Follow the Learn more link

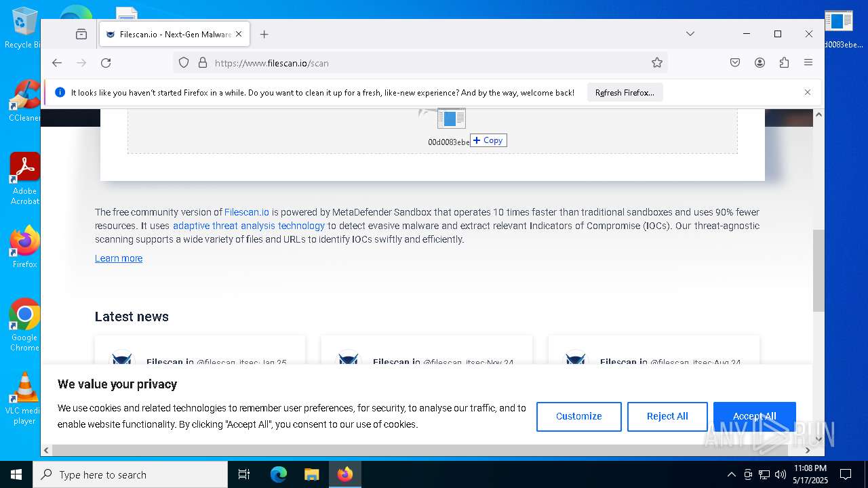(x=119, y=258)
